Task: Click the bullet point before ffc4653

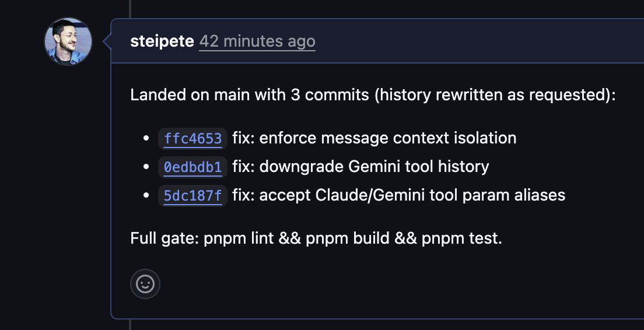Action: pos(147,139)
